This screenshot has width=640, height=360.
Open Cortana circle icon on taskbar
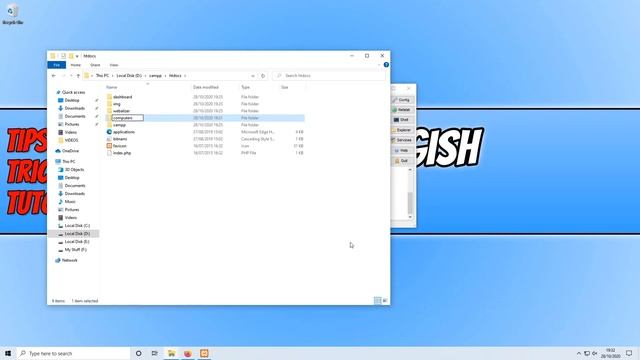click(x=138, y=353)
